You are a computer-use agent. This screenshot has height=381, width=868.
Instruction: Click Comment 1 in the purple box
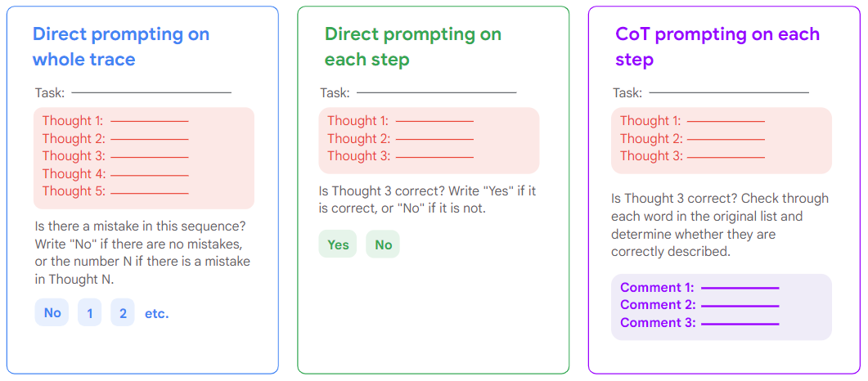699,288
